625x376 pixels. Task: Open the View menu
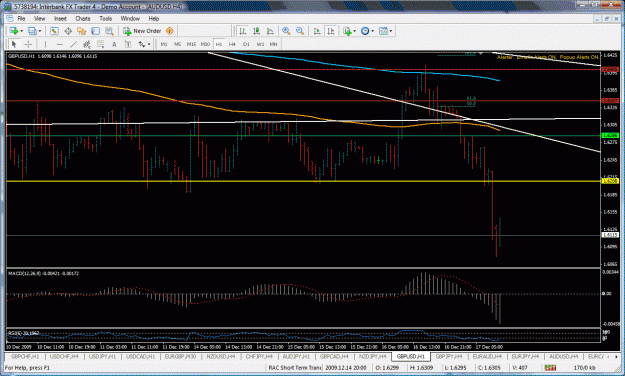[39, 18]
